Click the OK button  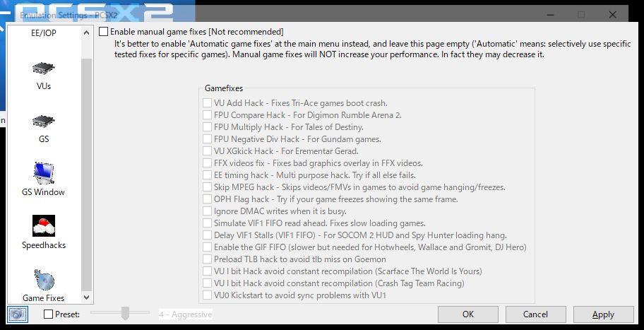tap(468, 314)
